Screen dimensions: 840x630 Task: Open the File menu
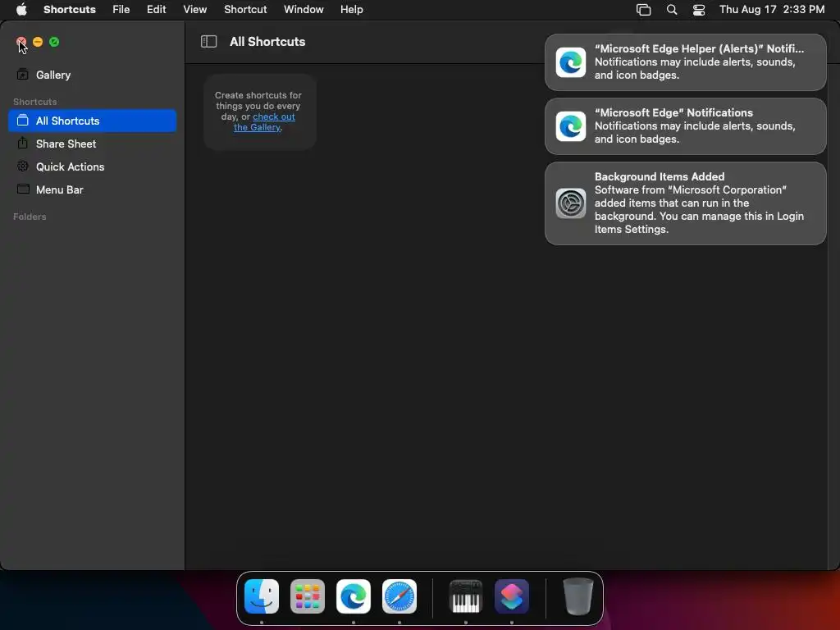121,9
